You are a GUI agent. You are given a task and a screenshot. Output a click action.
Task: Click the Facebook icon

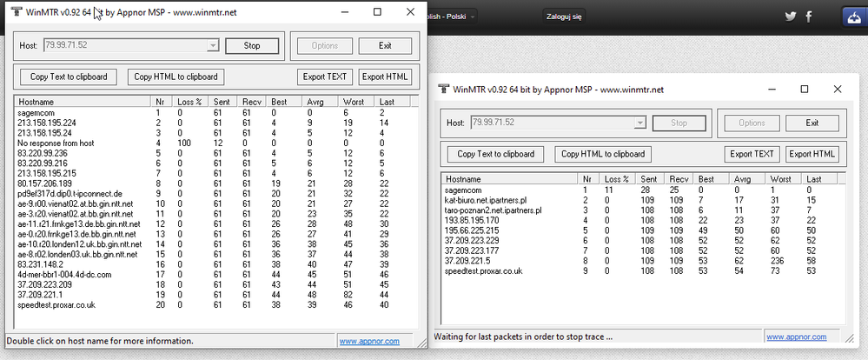tap(810, 17)
